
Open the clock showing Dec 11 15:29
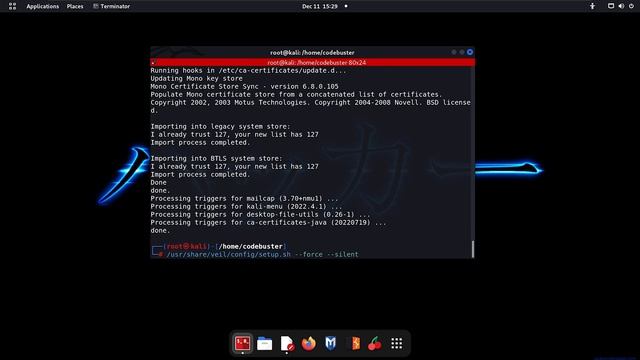[320, 7]
